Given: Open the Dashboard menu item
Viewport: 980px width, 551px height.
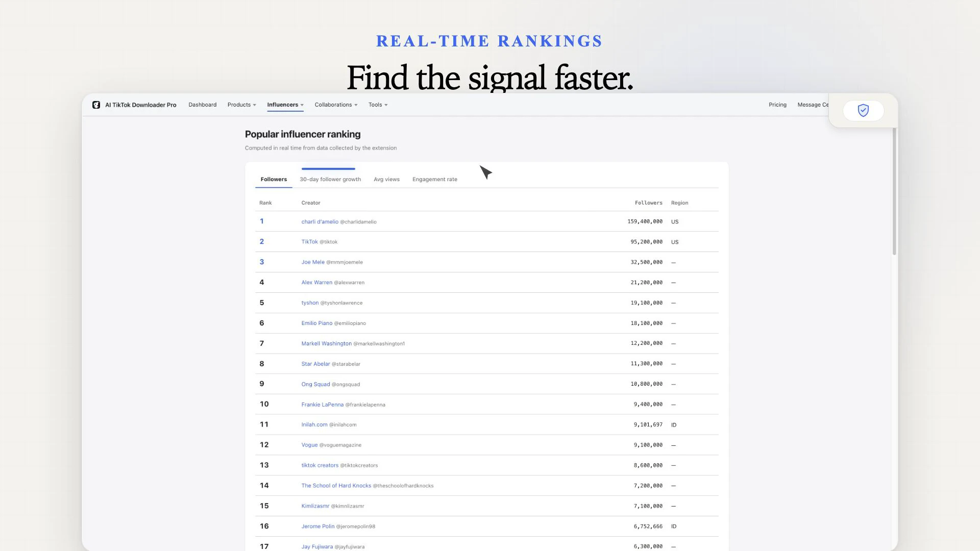Looking at the screenshot, I should pyautogui.click(x=203, y=105).
